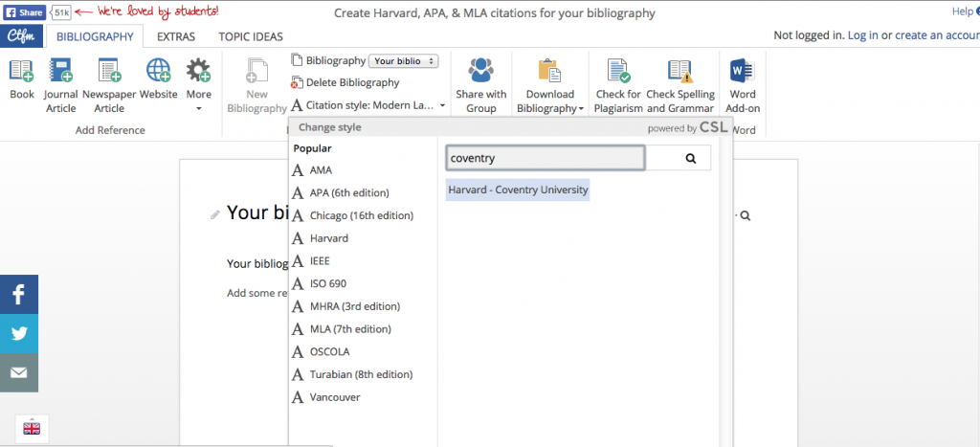
Task: Click the style search magnifier button
Action: pyautogui.click(x=691, y=158)
